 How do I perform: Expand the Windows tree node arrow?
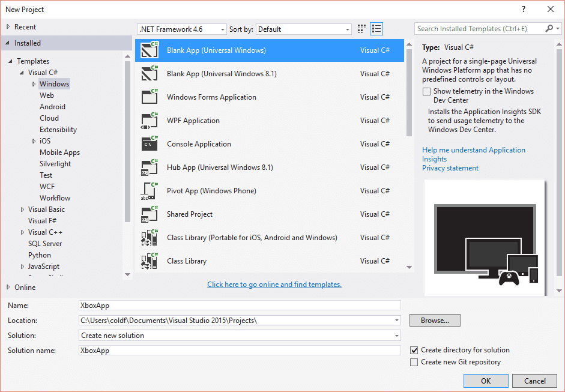(34, 84)
